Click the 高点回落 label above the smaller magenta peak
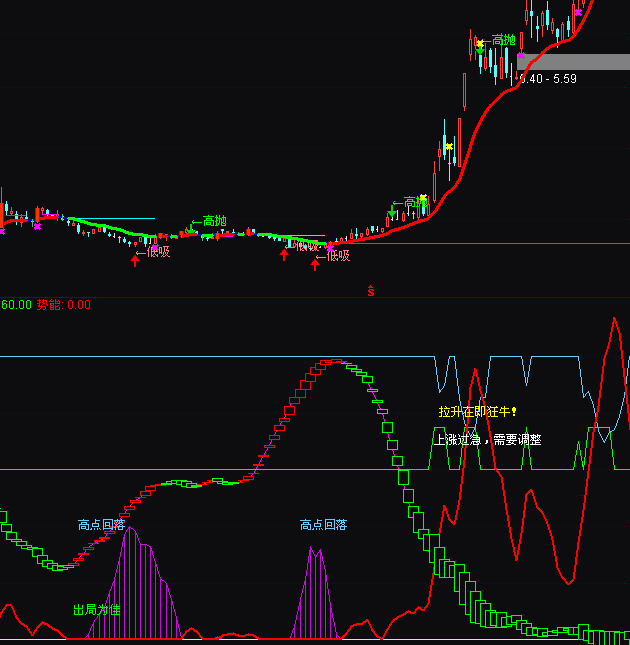This screenshot has height=645, width=630. 323,524
